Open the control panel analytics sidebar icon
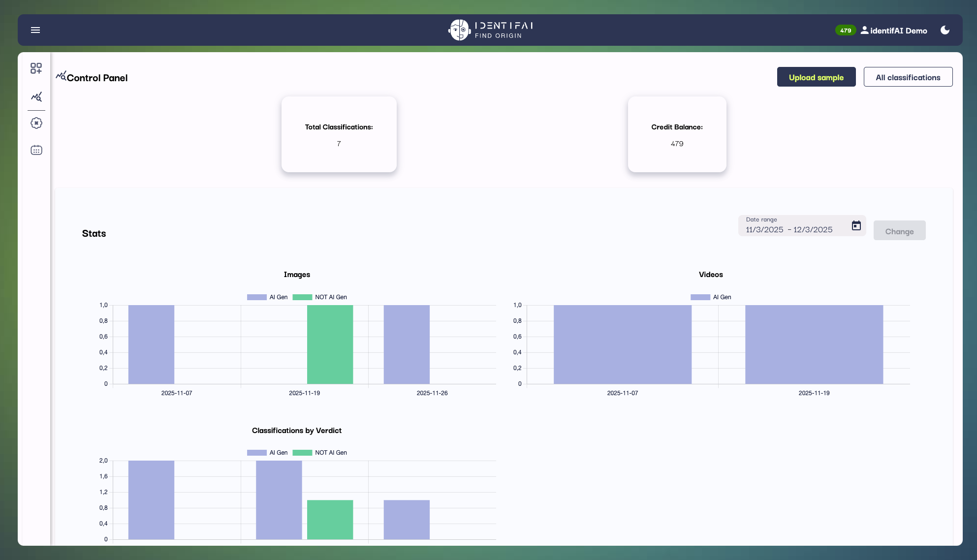This screenshot has width=977, height=560. click(x=36, y=96)
